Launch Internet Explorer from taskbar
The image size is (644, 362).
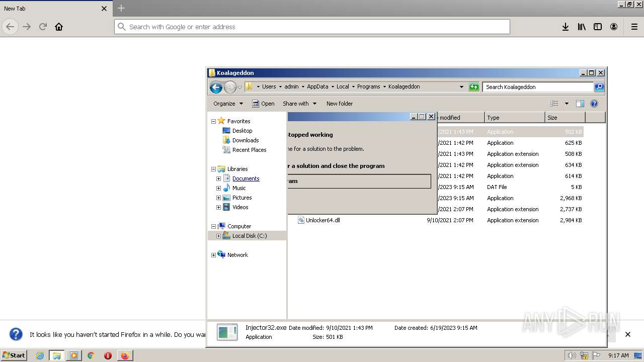[40, 355]
